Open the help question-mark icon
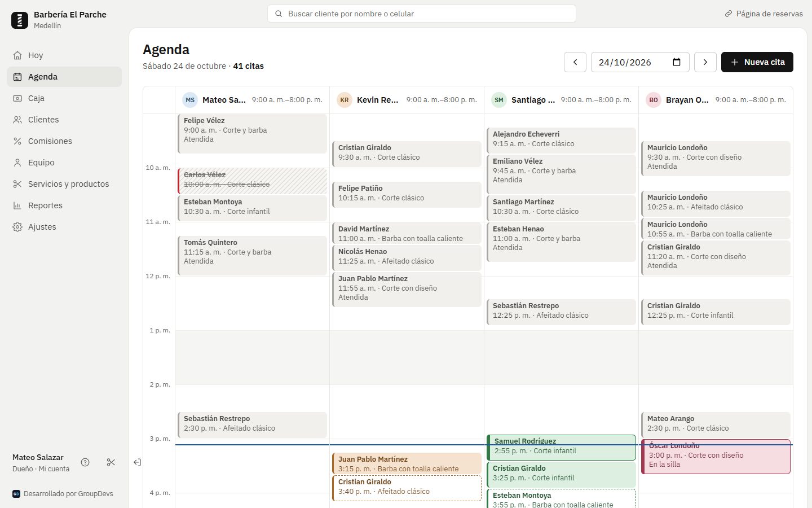This screenshot has height=508, width=812. [85, 462]
